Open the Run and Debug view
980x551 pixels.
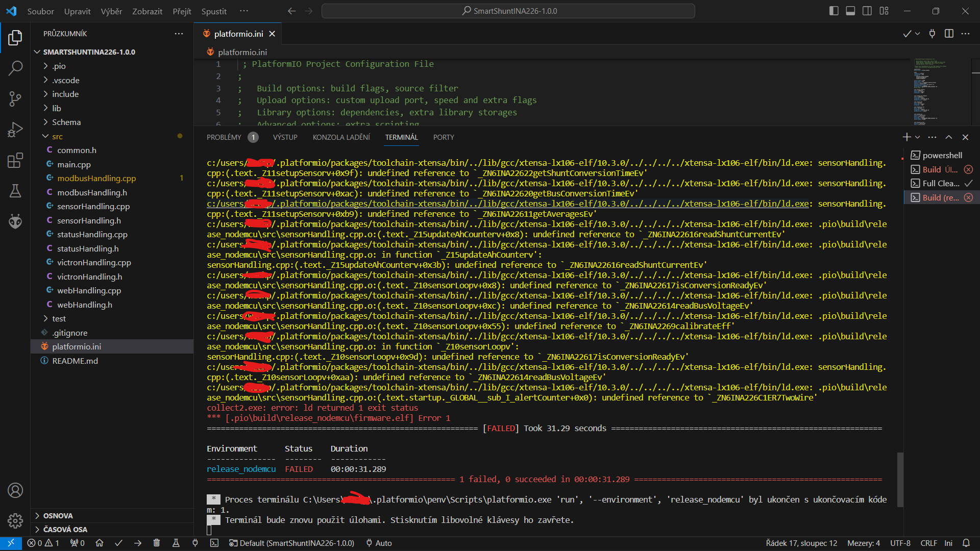(15, 130)
